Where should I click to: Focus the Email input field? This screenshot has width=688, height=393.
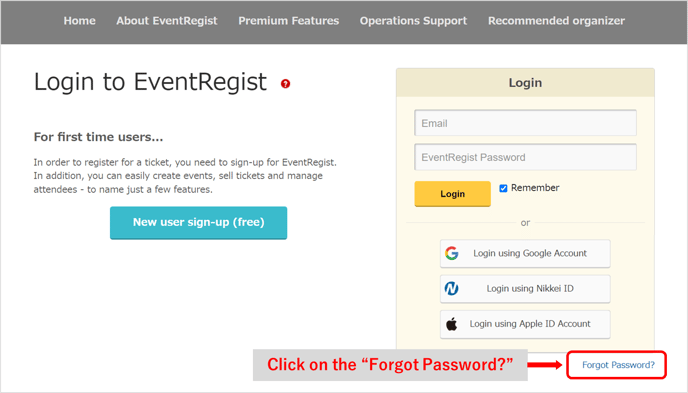tap(525, 123)
